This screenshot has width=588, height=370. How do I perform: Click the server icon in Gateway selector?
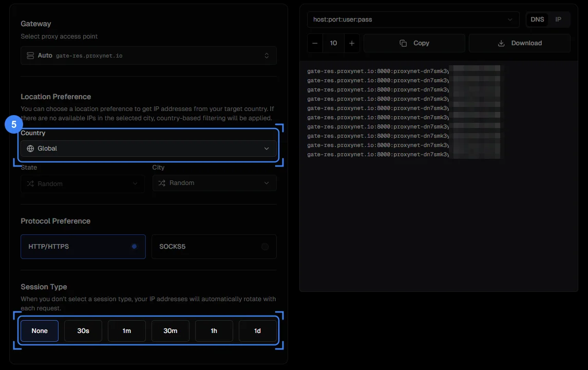[x=30, y=55]
